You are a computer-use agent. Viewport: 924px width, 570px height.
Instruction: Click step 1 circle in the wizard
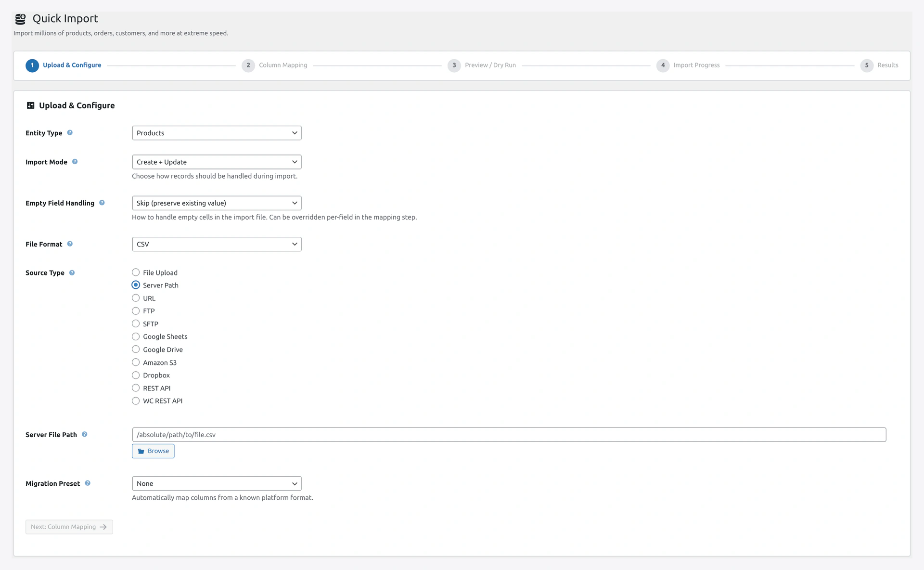pyautogui.click(x=32, y=65)
